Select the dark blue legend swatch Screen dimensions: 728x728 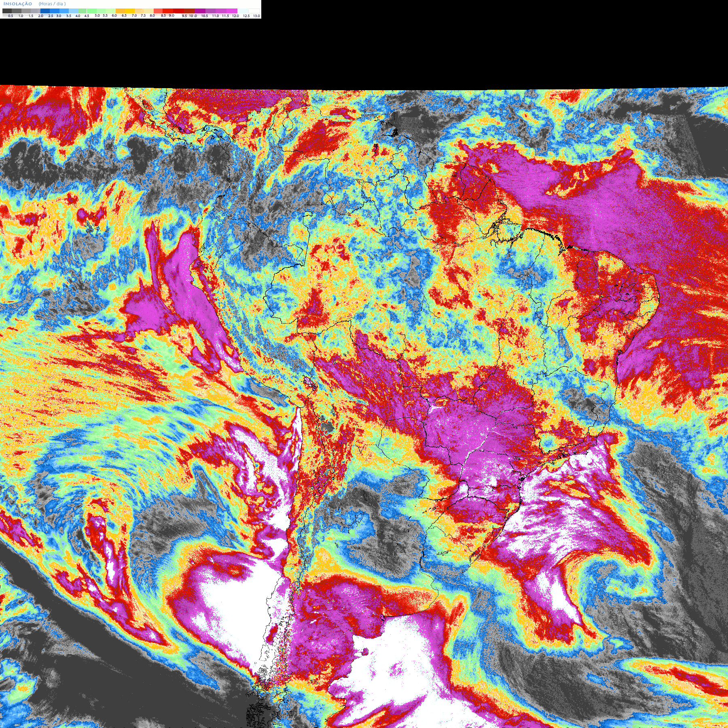click(x=45, y=11)
